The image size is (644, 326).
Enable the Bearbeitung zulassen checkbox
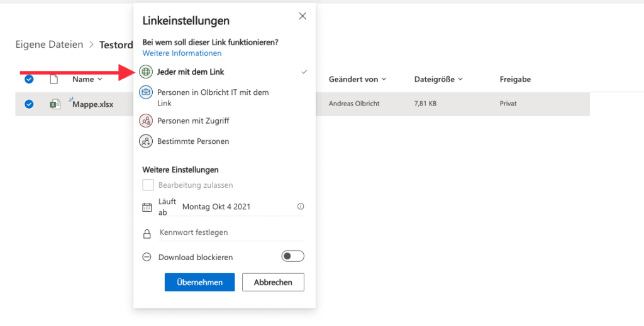tap(148, 185)
